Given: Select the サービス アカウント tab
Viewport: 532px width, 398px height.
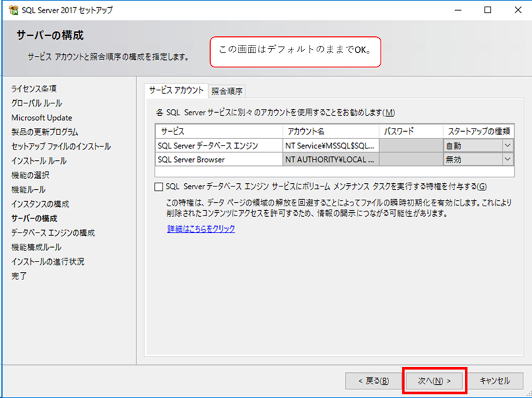Looking at the screenshot, I should [176, 90].
